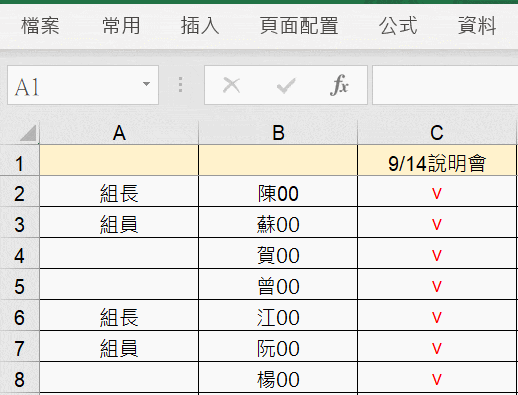Select empty cell A5 beside 曾00
This screenshot has width=518, height=395.
tap(119, 284)
